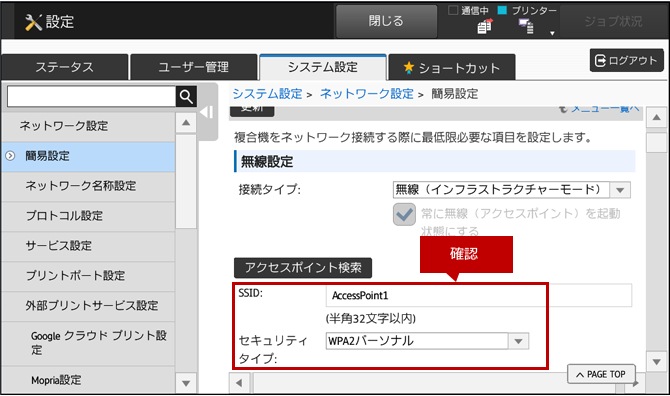Open プリントポート設定 in the sidebar
Image resolution: width=670 pixels, height=396 pixels.
(x=88, y=276)
